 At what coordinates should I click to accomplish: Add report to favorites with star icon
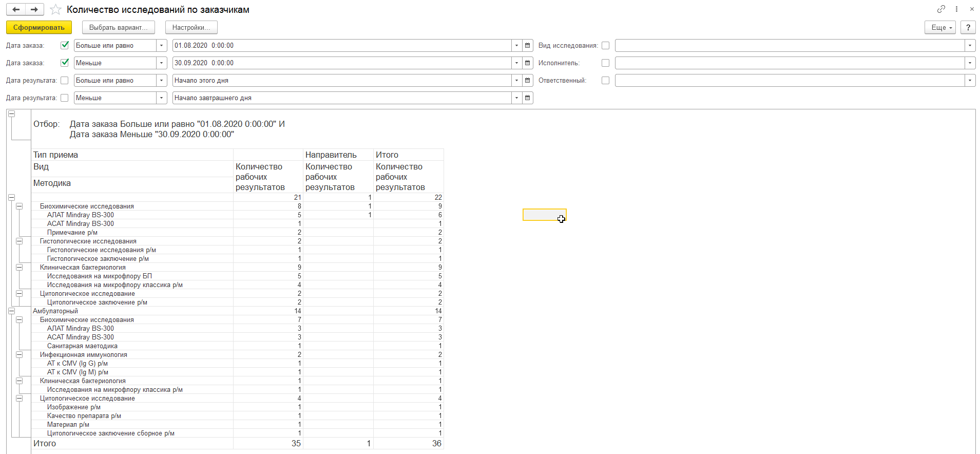[56, 10]
